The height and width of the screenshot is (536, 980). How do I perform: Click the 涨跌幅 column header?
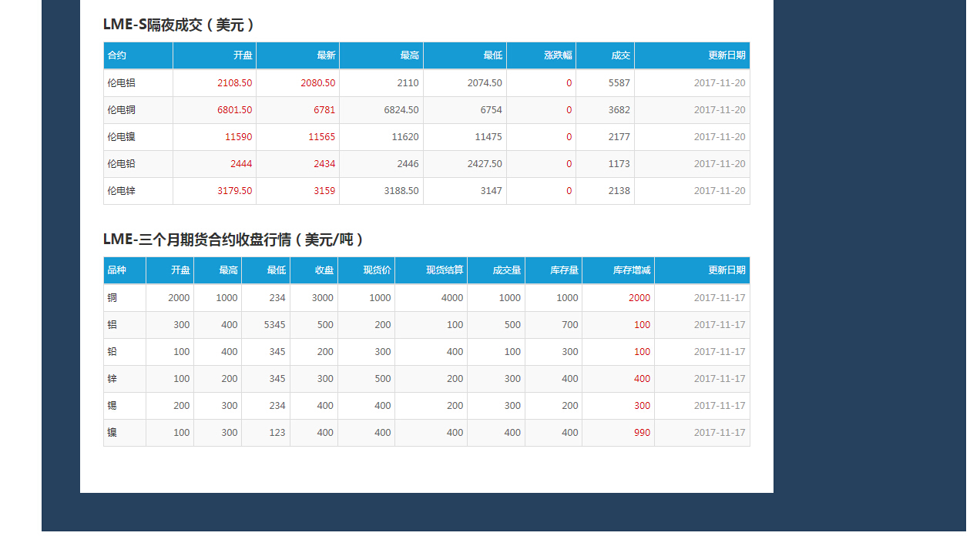(x=558, y=55)
